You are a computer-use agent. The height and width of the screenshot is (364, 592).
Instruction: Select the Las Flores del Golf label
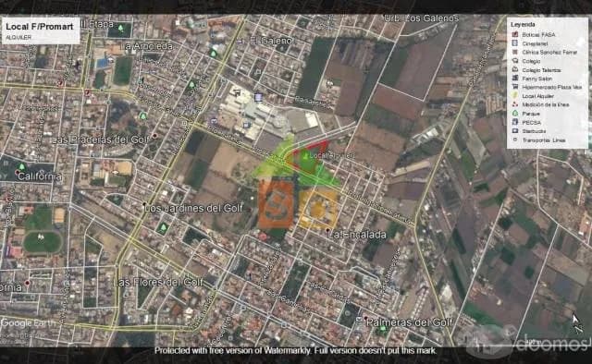[x=158, y=282]
